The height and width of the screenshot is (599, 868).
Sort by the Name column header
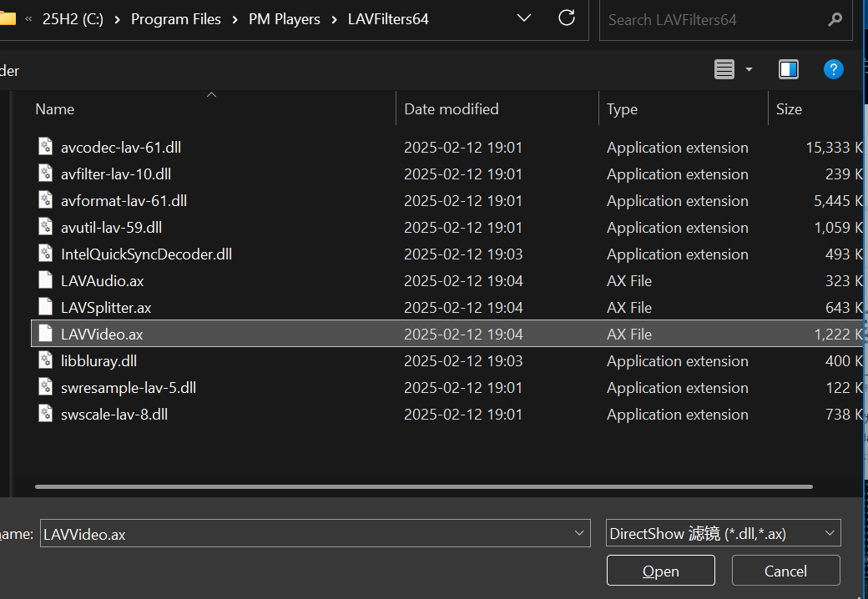coord(55,109)
